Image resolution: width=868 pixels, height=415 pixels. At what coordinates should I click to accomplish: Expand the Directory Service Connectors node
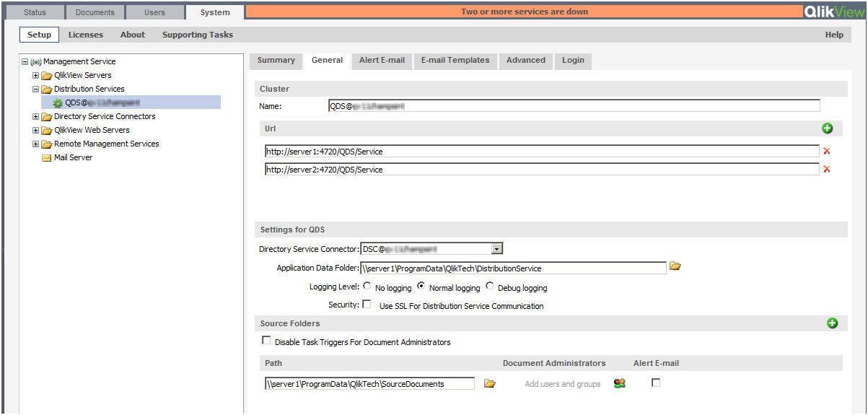(x=36, y=117)
